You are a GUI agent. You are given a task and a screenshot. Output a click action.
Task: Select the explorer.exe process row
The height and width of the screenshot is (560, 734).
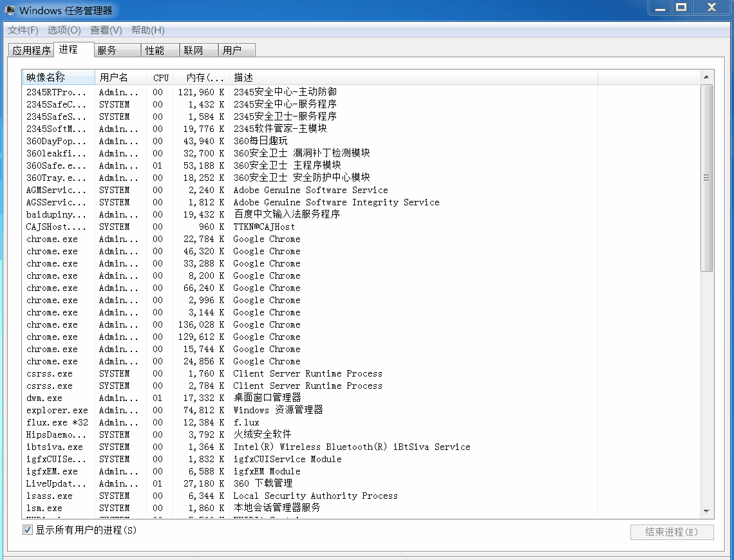57,410
